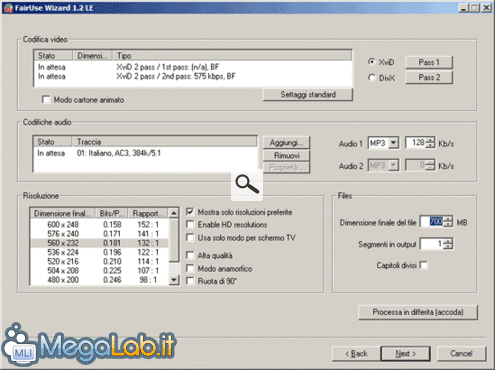The image size is (495, 370).
Task: Select the DivX codec radio button
Action: click(371, 78)
